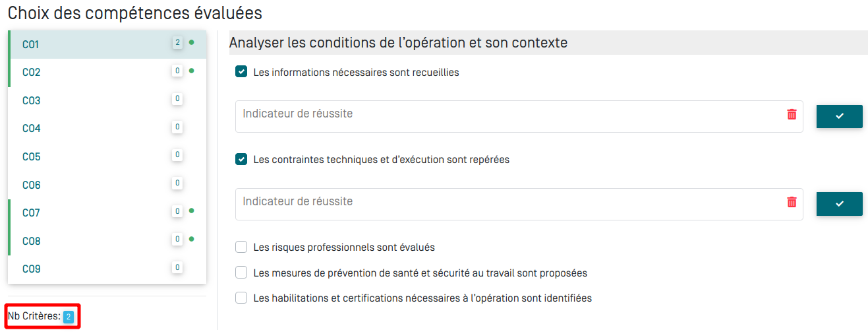This screenshot has width=868, height=332.
Task: Uncheck 'Les informations nécessaires sont recueillies'
Action: pyautogui.click(x=241, y=72)
